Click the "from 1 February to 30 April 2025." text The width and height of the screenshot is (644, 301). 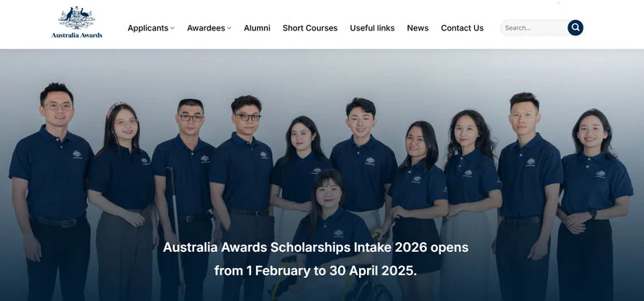point(316,271)
